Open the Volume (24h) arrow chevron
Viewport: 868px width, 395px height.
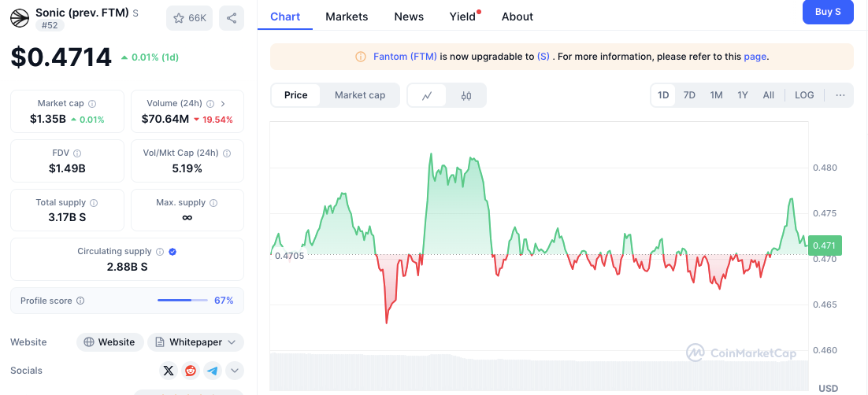(x=223, y=103)
